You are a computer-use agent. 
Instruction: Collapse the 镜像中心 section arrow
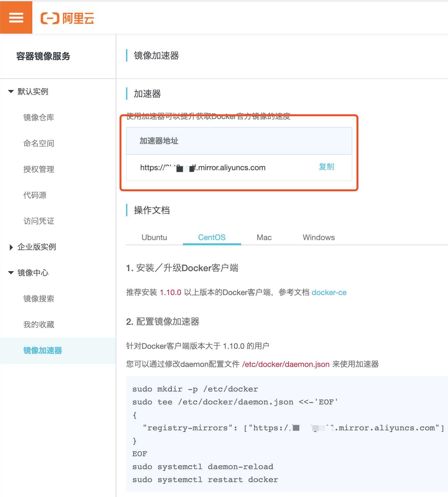[11, 273]
